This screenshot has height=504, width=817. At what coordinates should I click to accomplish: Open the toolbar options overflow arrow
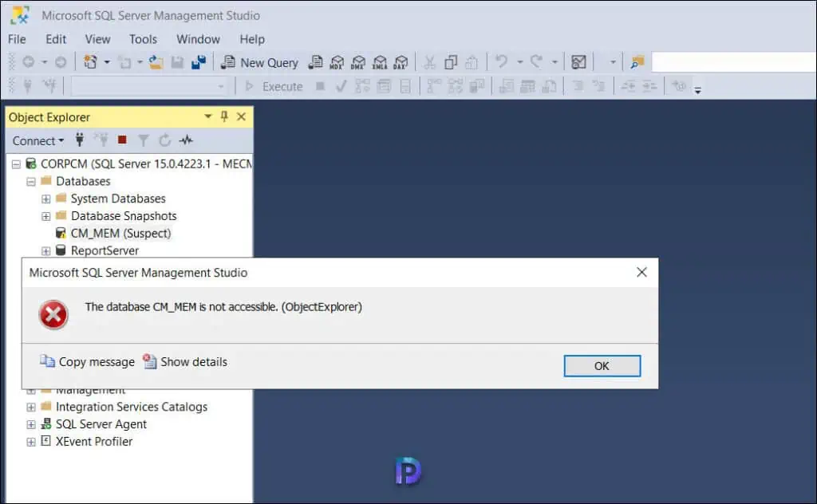pos(697,89)
